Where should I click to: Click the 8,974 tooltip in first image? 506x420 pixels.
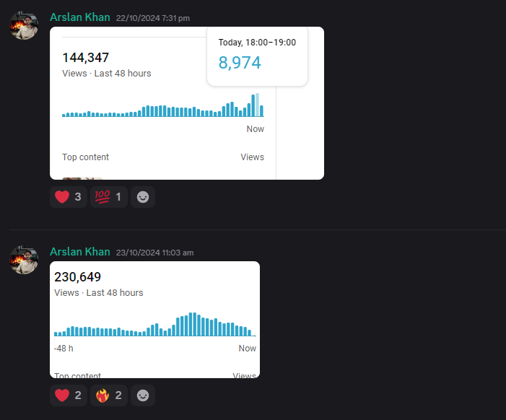257,56
